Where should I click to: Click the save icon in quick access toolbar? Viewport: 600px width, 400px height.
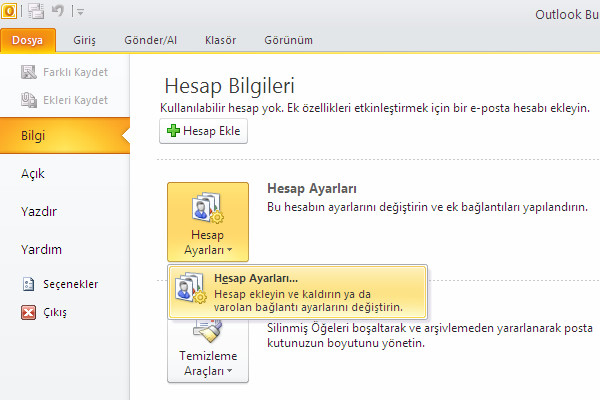(x=36, y=11)
